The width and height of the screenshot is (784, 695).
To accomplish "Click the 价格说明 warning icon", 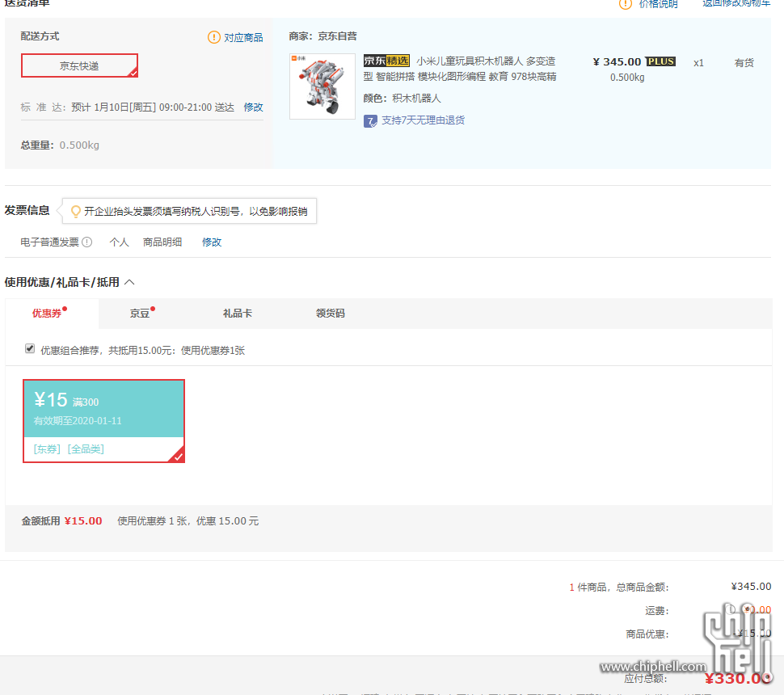I will pyautogui.click(x=625, y=5).
